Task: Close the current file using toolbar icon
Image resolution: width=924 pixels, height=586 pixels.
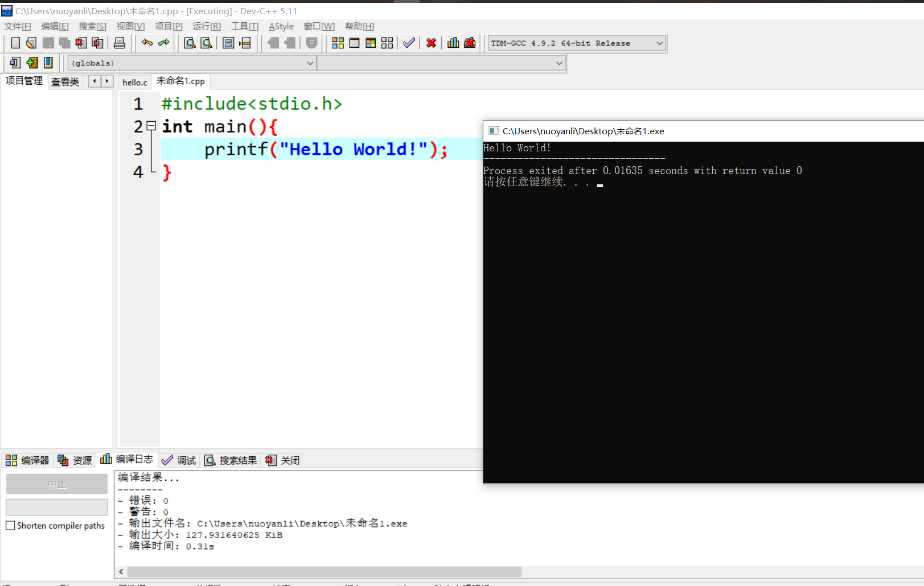Action: 81,43
